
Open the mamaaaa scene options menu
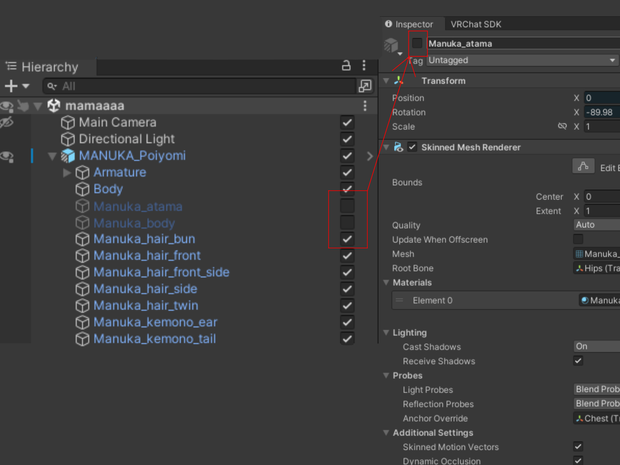[365, 106]
